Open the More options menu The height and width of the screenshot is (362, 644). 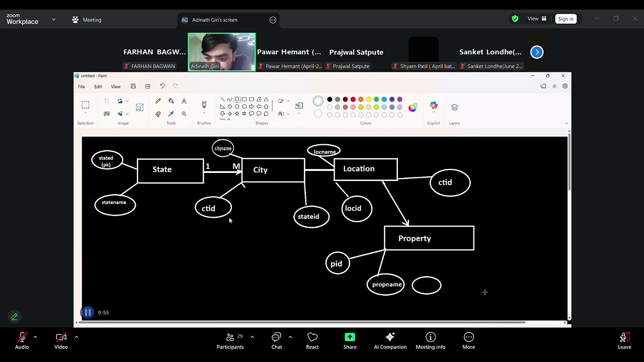pos(469,340)
